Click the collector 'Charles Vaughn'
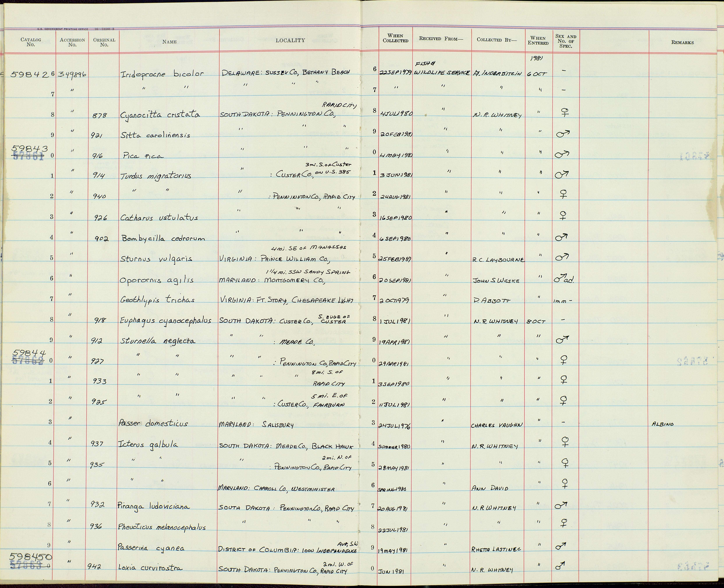 497,425
